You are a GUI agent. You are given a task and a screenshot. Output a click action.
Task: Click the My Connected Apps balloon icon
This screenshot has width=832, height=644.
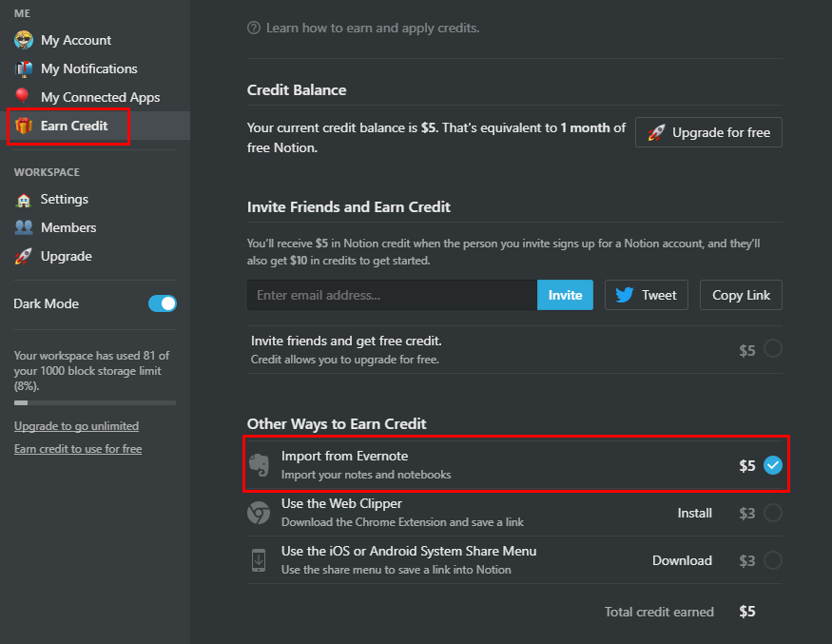click(x=22, y=96)
